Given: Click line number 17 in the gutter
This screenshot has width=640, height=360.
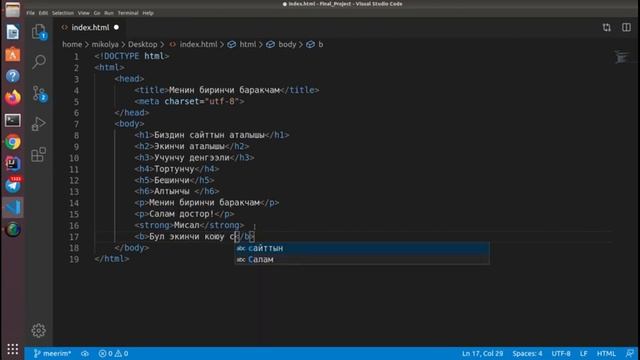Looking at the screenshot, I should point(74,237).
